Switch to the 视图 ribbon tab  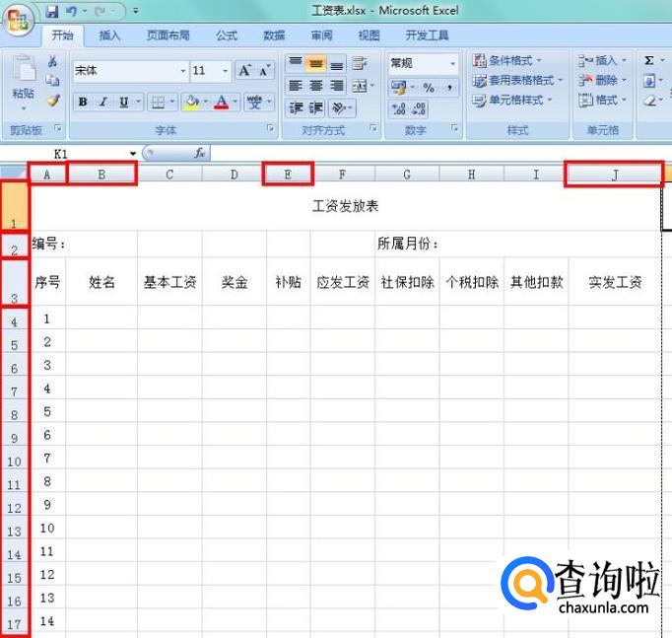click(x=369, y=35)
